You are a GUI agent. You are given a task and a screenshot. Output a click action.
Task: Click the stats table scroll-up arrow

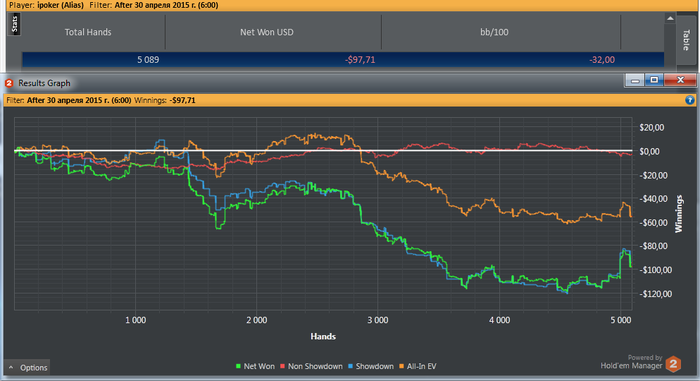(x=670, y=18)
